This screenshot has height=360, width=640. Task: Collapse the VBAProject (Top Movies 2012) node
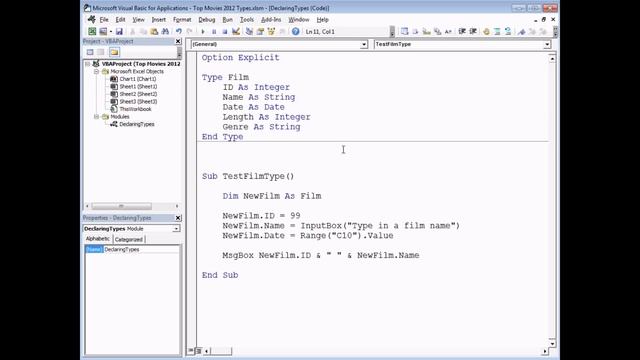tap(87, 64)
